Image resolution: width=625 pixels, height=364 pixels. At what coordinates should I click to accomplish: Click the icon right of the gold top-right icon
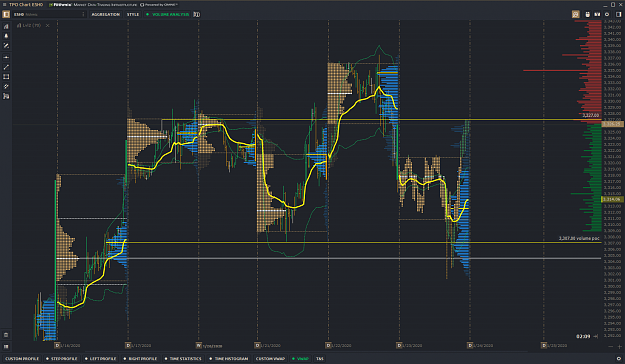point(588,14)
